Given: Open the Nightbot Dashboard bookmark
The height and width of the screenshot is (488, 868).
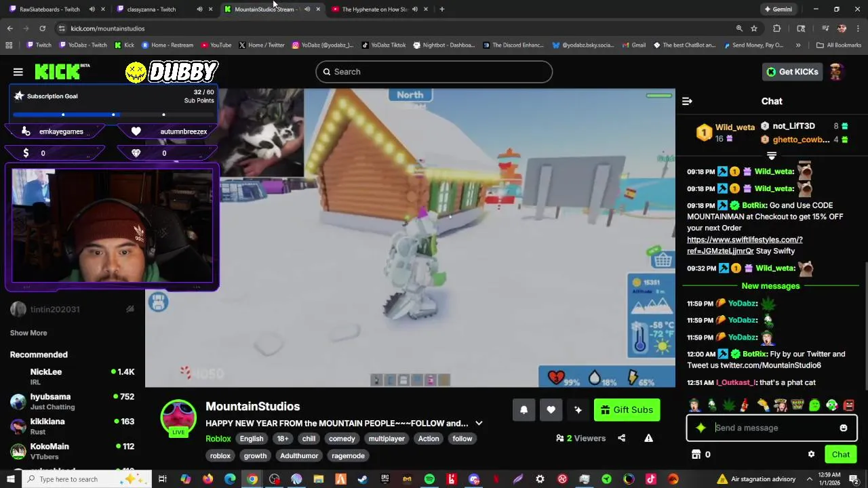Looking at the screenshot, I should (443, 45).
